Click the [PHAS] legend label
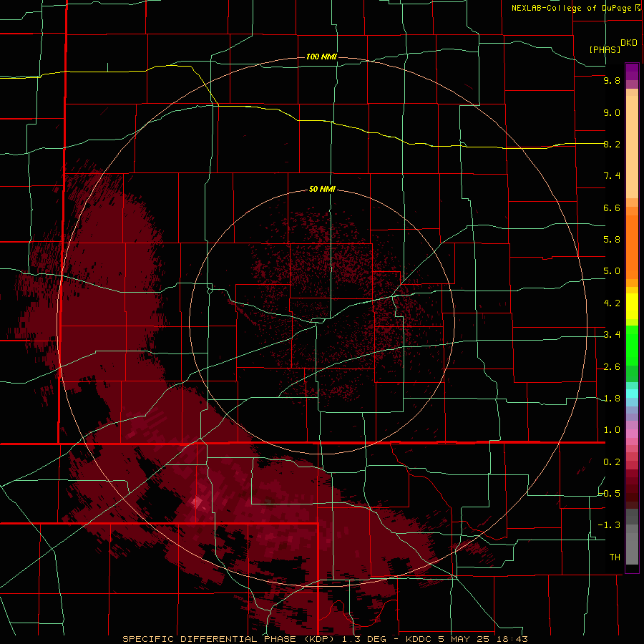Image resolution: width=644 pixels, height=644 pixels. coord(605,49)
